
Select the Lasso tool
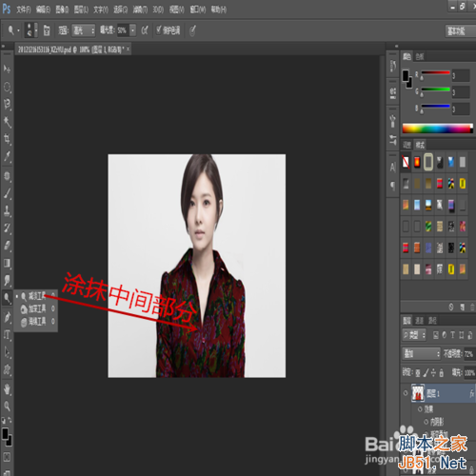click(x=7, y=104)
